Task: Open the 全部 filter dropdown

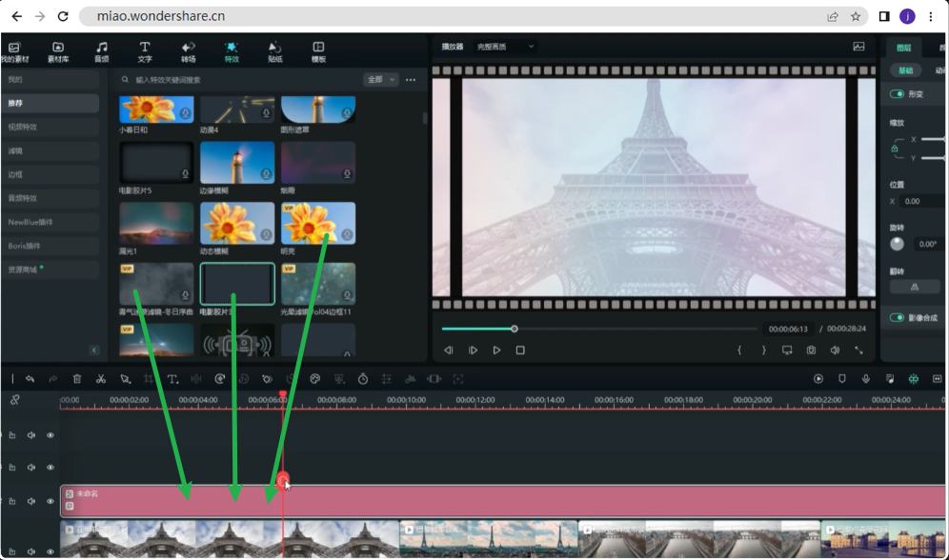Action: 381,79
